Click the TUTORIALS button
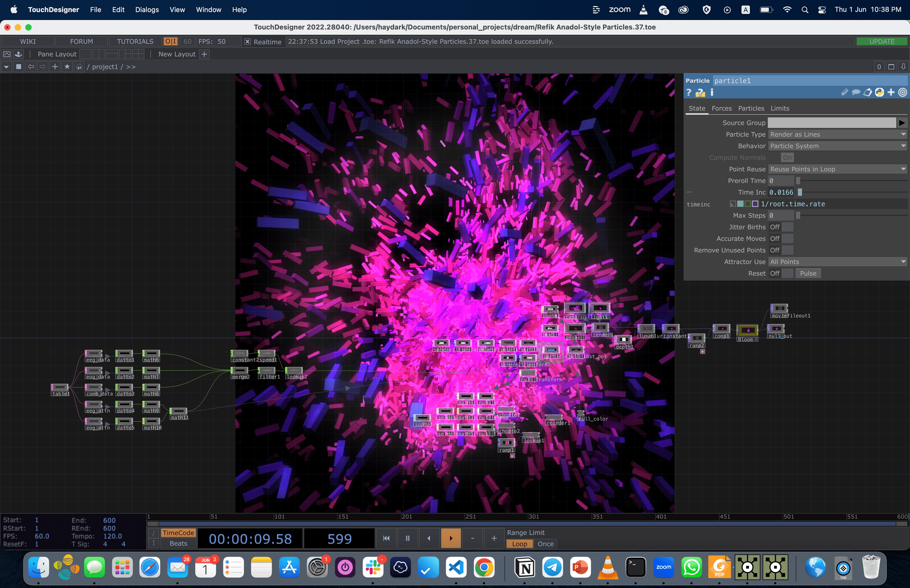The image size is (910, 588). click(x=135, y=42)
